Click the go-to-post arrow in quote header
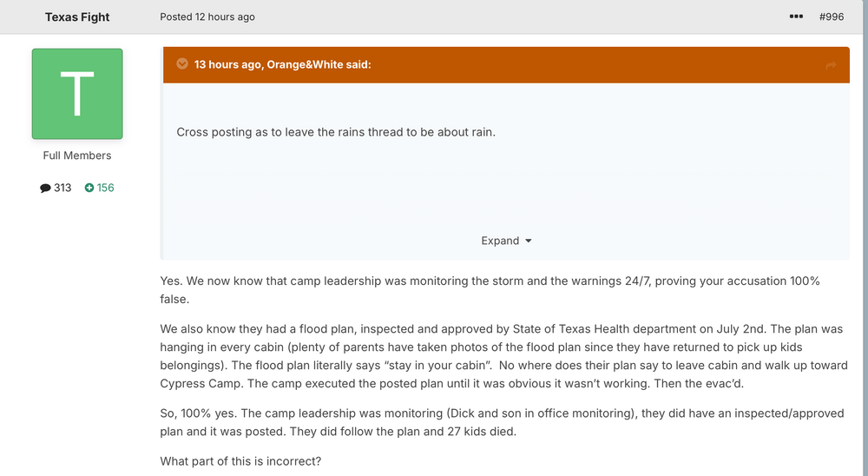 (831, 65)
